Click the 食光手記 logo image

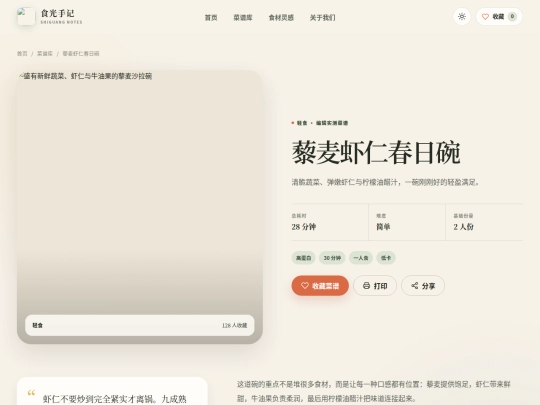[26, 17]
